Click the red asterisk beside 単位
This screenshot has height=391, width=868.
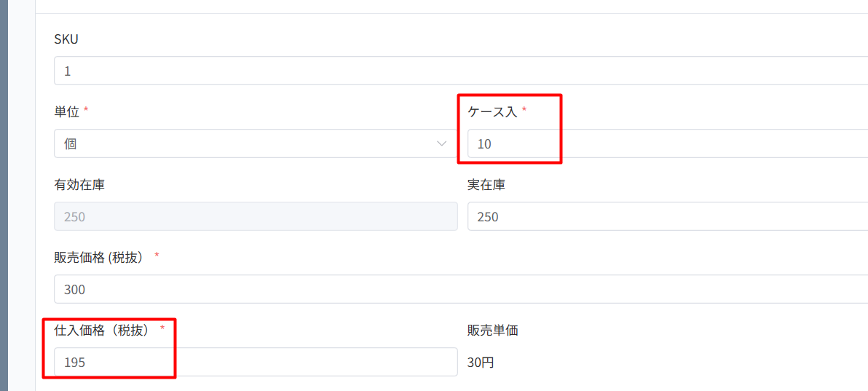point(87,111)
